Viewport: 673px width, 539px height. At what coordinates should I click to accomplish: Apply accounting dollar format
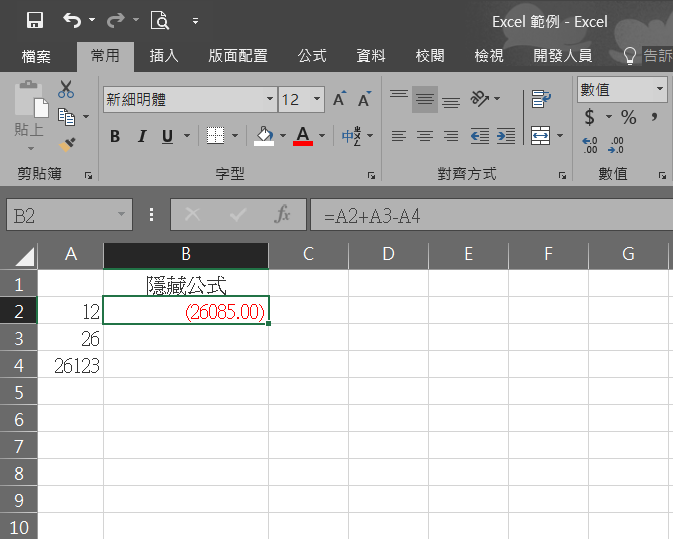[590, 117]
